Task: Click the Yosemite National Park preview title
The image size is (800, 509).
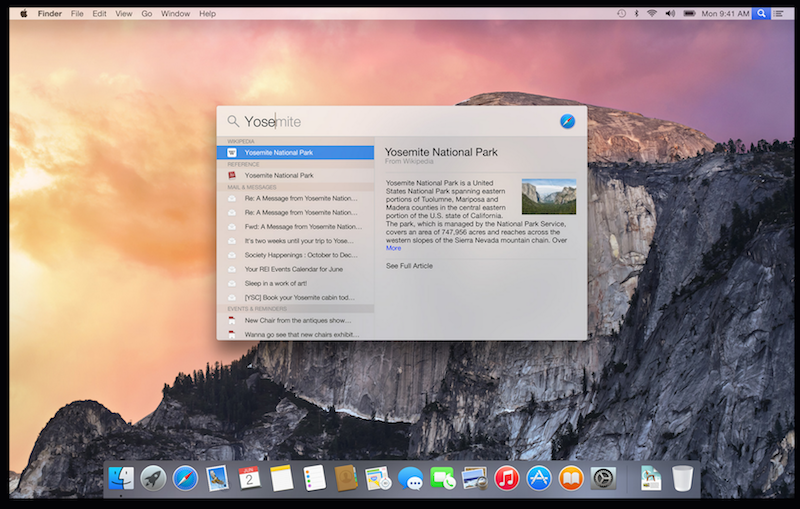Action: click(x=441, y=152)
